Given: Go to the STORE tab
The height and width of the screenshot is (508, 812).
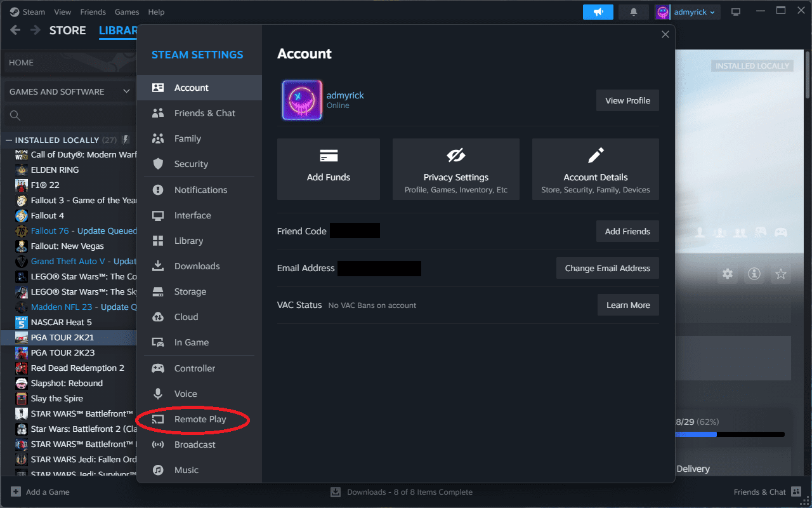Looking at the screenshot, I should click(x=67, y=30).
